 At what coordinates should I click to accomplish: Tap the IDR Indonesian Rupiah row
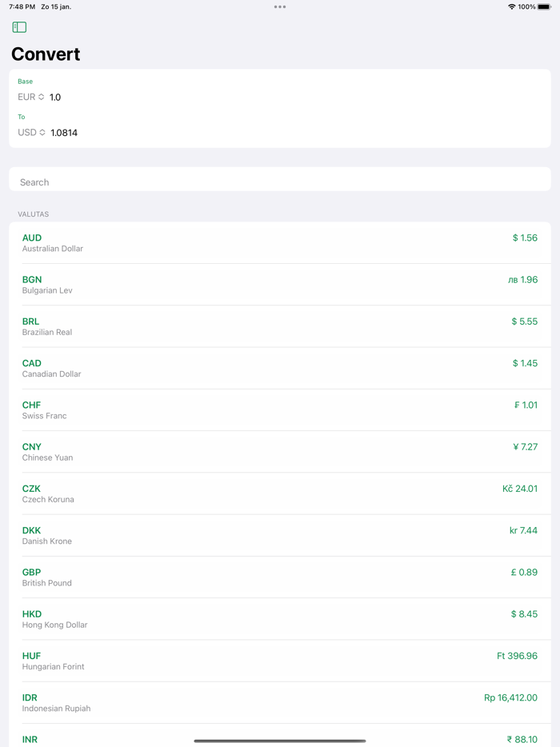click(x=280, y=702)
